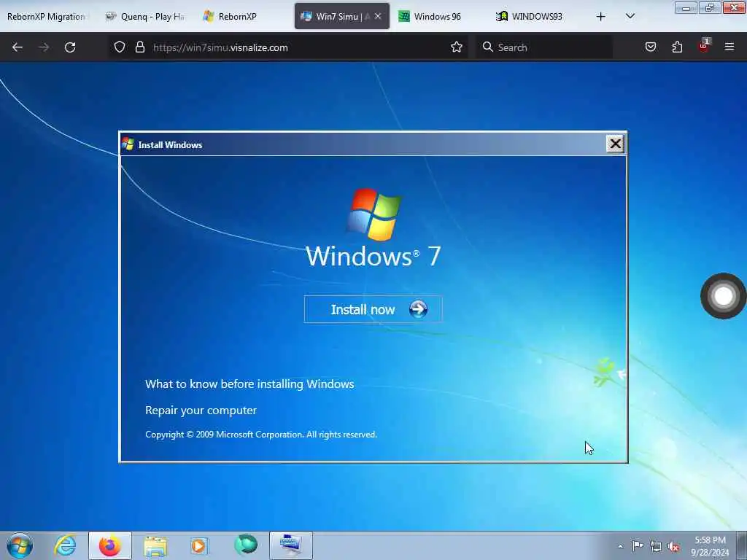
Task: Open Windows Media Player from taskbar
Action: pos(199,545)
